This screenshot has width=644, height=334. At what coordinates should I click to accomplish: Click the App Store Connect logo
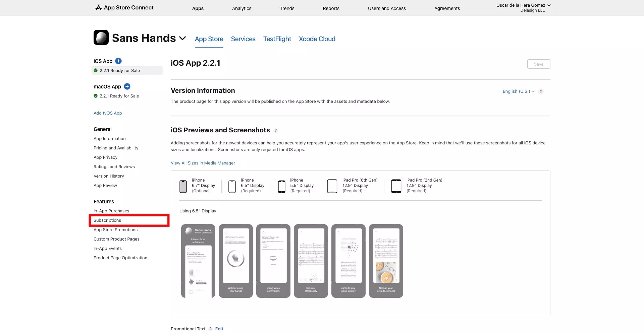(x=124, y=7)
